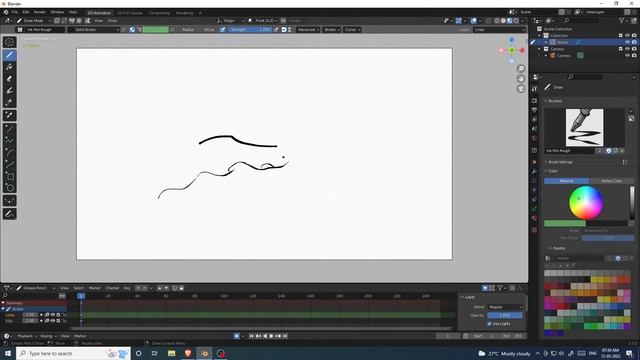Click the Blender logo menu icon
The width and height of the screenshot is (640, 360).
point(6,12)
